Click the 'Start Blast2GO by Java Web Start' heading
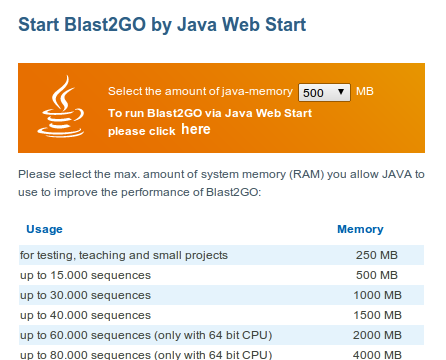 coord(162,24)
